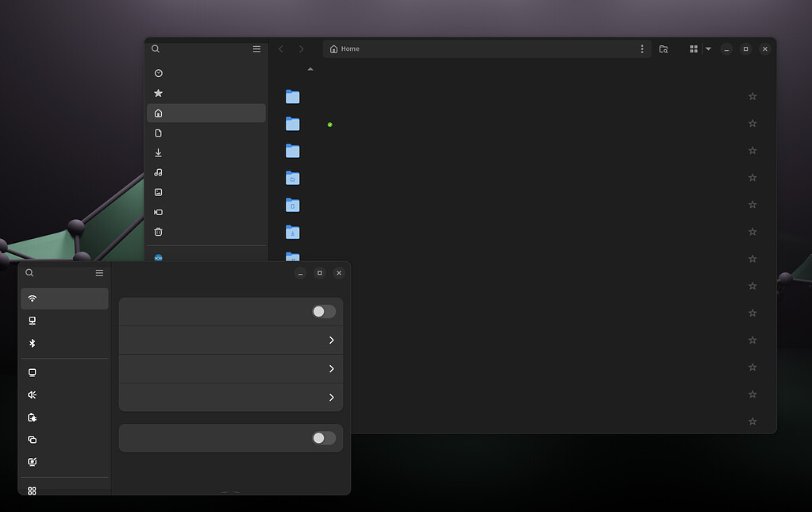Activate the search-in-location button in Files toolbar
The image size is (812, 512).
663,48
